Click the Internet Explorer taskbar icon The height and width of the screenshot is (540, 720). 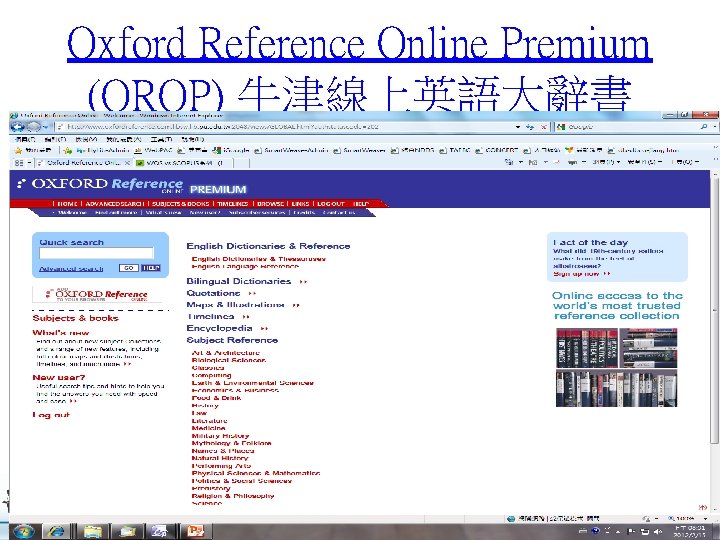pos(56,531)
